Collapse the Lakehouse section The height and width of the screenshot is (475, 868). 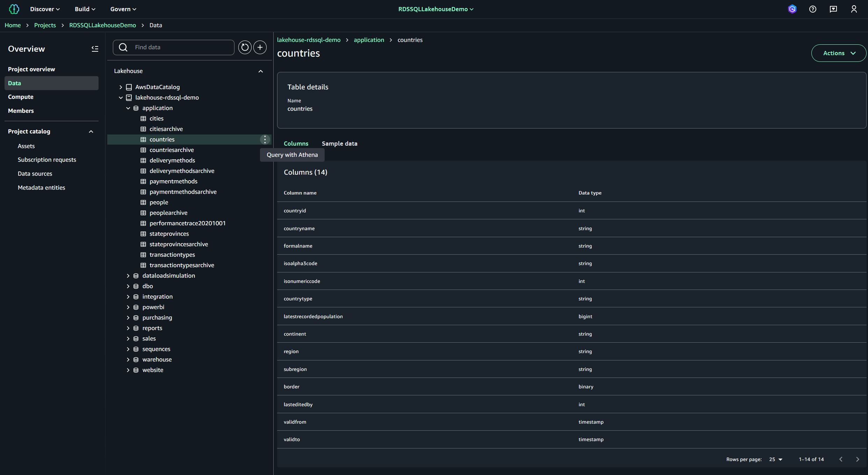click(260, 71)
